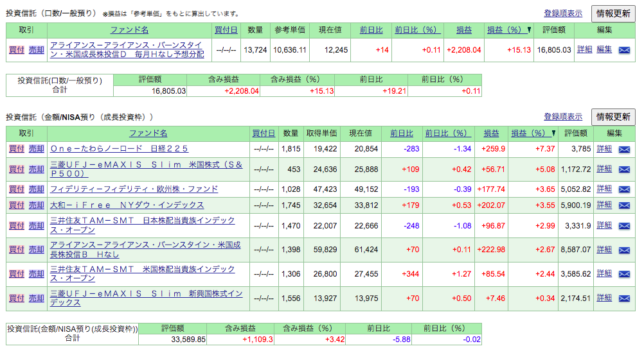Open the SMT 米国株配当貴族インデックス・オープン fund link
This screenshot has width=644, height=353.
pos(143,273)
